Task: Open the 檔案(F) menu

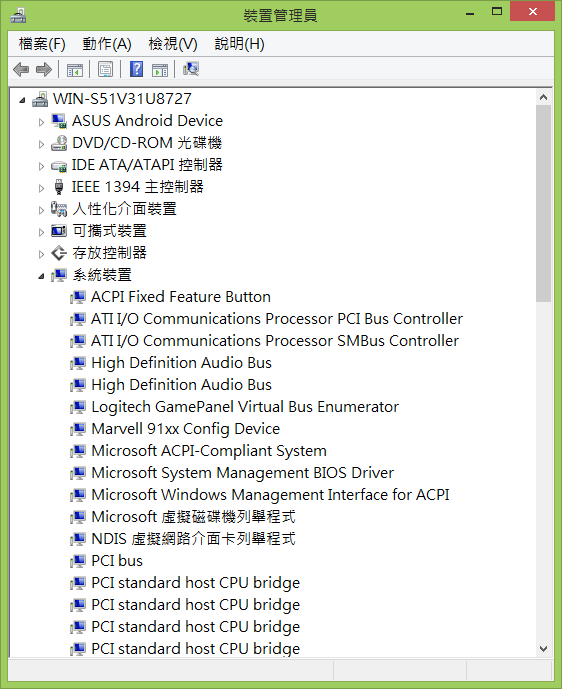Action: point(42,44)
